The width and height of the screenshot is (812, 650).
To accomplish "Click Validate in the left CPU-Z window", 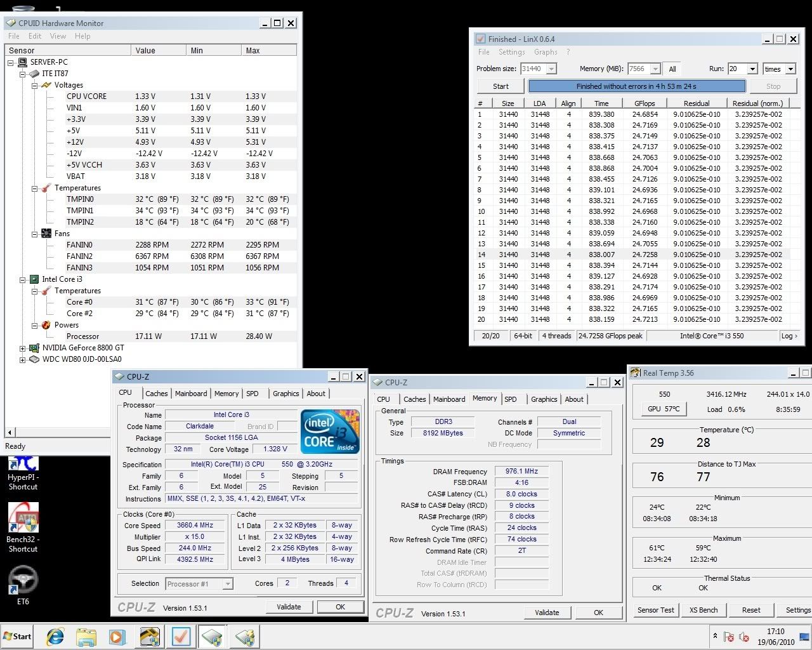I will pos(289,607).
